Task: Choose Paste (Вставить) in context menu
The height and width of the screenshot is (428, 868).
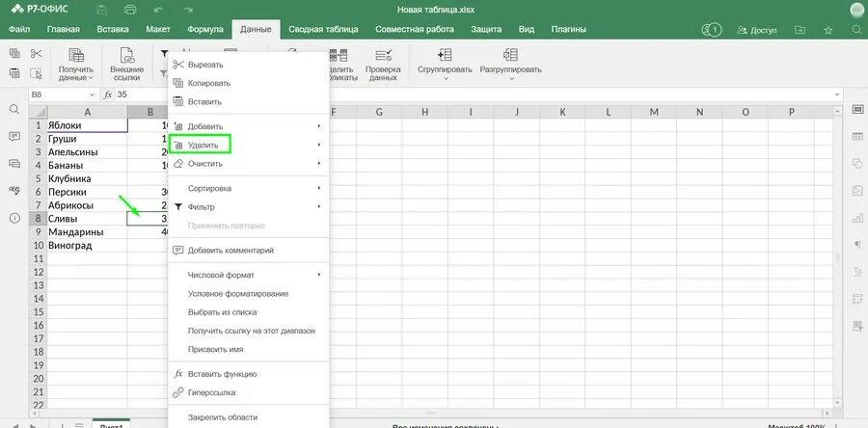Action: [x=249, y=102]
